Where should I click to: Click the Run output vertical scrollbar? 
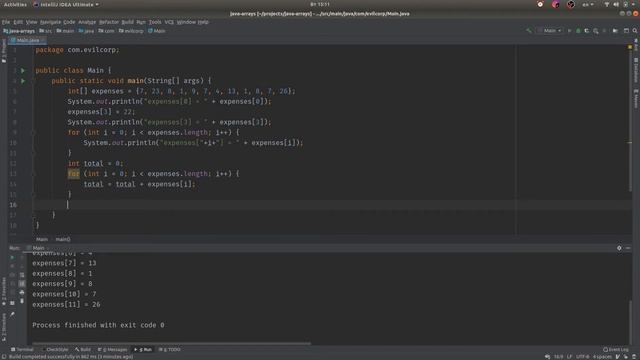click(x=630, y=321)
